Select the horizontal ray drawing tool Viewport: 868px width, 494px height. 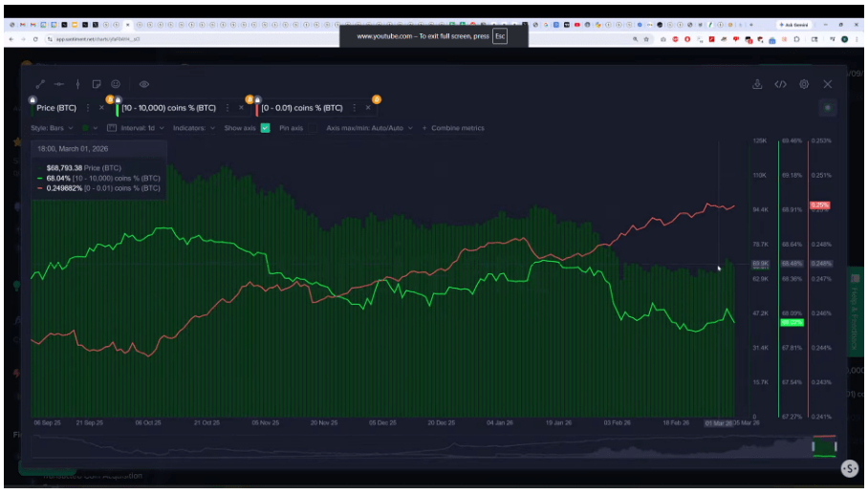[59, 84]
